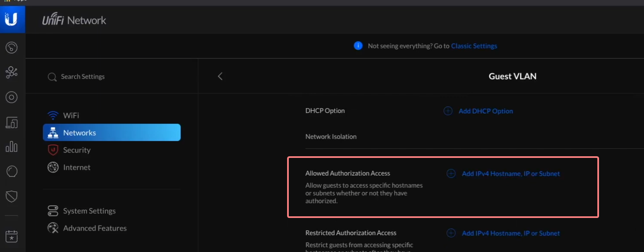Open Advanced Features
The width and height of the screenshot is (644, 252).
click(x=95, y=228)
